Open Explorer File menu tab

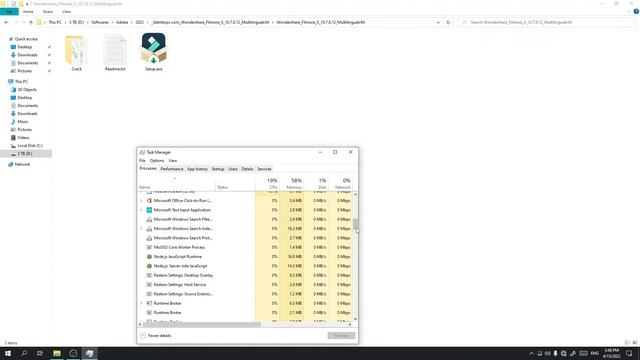pos(9,12)
